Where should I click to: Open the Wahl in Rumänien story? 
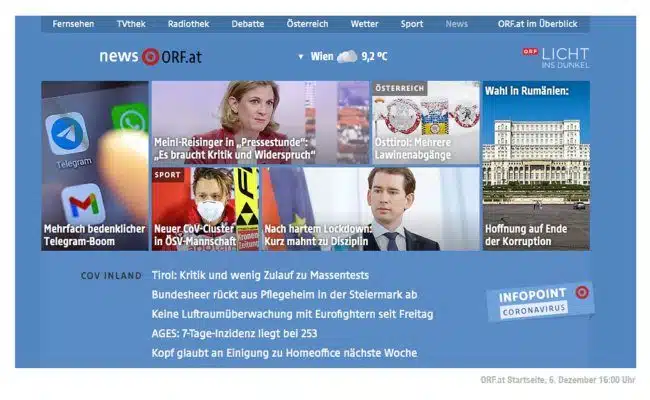[x=536, y=166]
